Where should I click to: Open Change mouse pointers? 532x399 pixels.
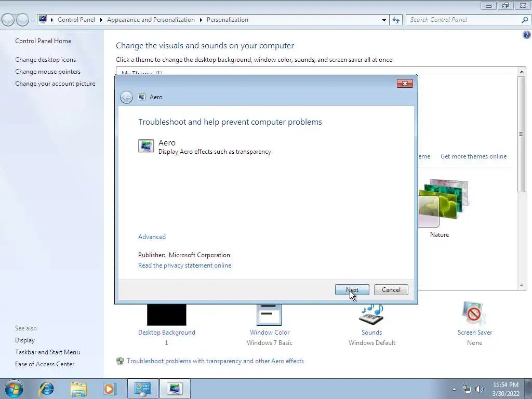tap(48, 72)
